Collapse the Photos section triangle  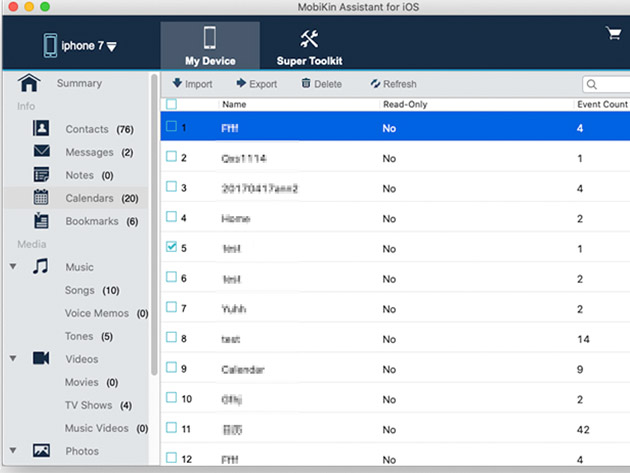click(x=13, y=450)
